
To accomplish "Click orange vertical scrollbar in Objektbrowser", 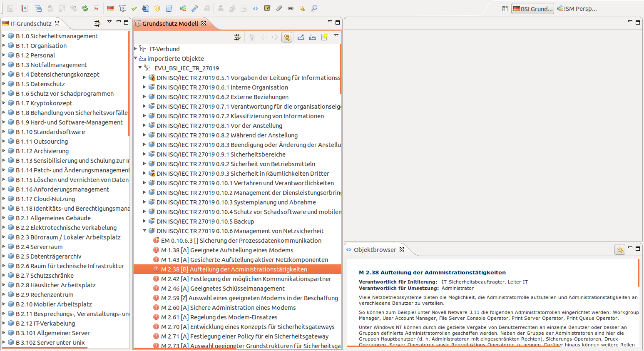I will click(x=639, y=273).
